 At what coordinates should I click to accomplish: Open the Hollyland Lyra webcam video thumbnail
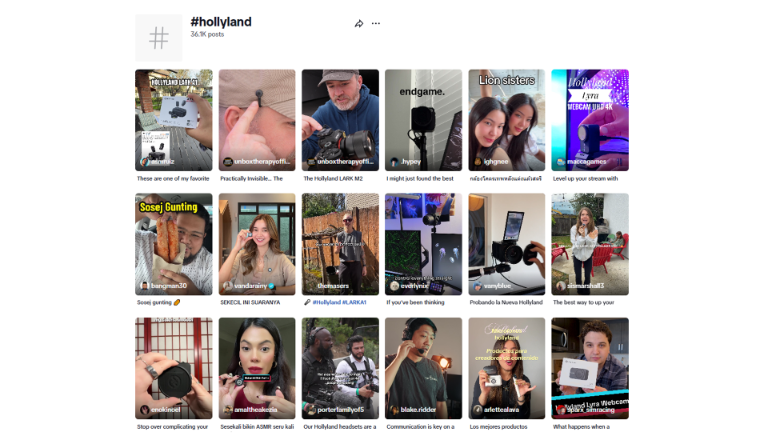click(x=590, y=120)
